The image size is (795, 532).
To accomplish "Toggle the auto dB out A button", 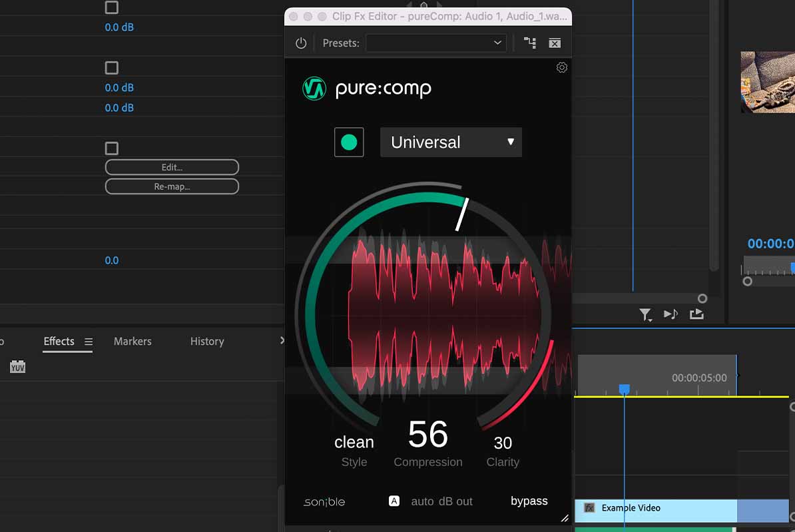I will click(x=394, y=501).
